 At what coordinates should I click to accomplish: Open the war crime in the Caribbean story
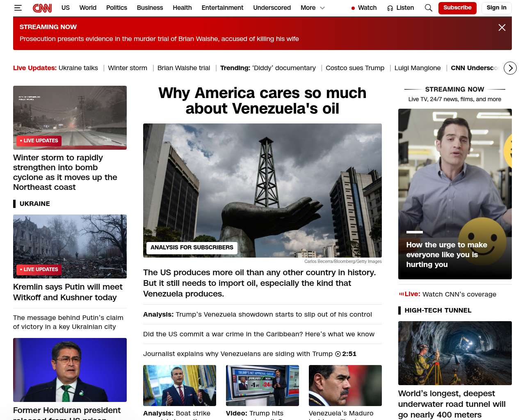coord(259,334)
